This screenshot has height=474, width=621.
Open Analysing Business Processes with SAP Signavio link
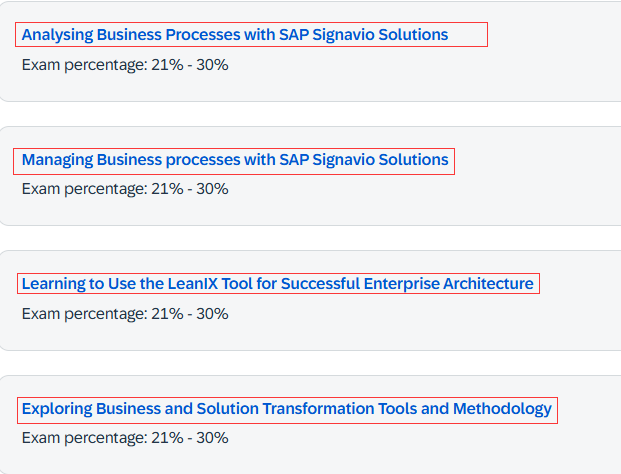235,35
